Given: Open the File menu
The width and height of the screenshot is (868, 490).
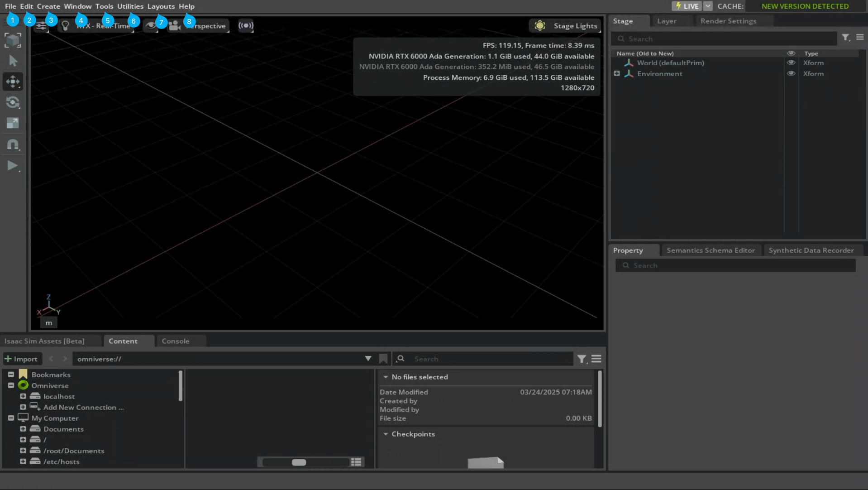Looking at the screenshot, I should click(10, 6).
